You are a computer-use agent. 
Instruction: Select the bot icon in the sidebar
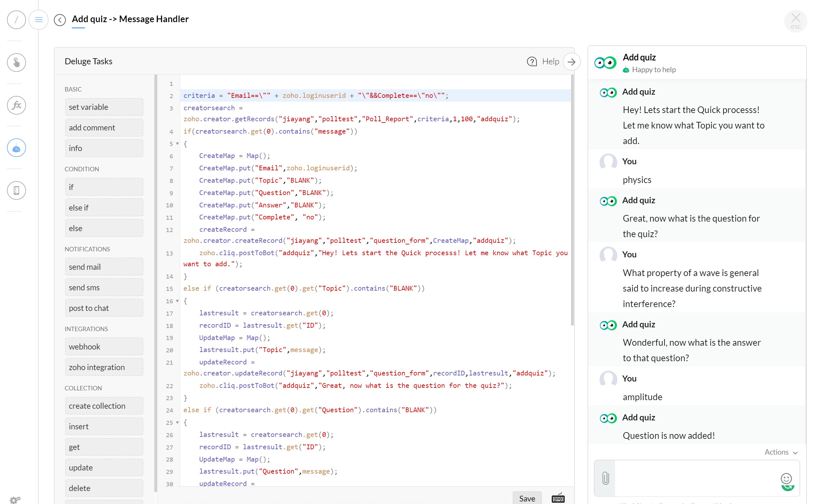[16, 148]
